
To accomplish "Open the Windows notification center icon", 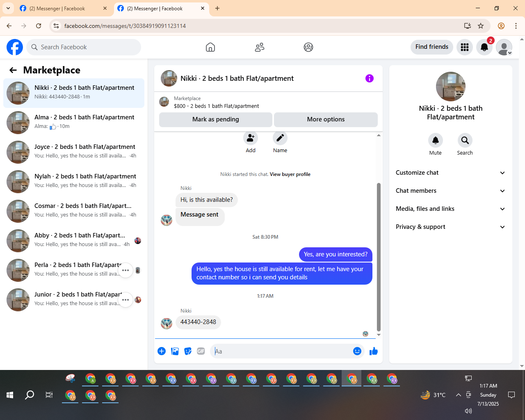I will [x=511, y=395].
